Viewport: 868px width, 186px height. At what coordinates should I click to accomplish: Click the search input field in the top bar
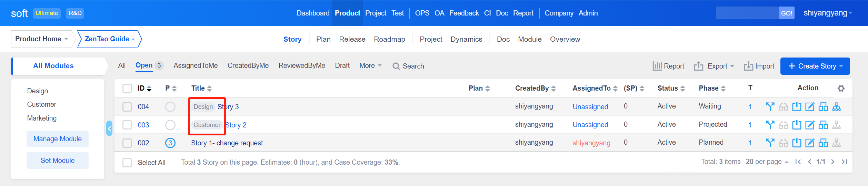pos(747,13)
